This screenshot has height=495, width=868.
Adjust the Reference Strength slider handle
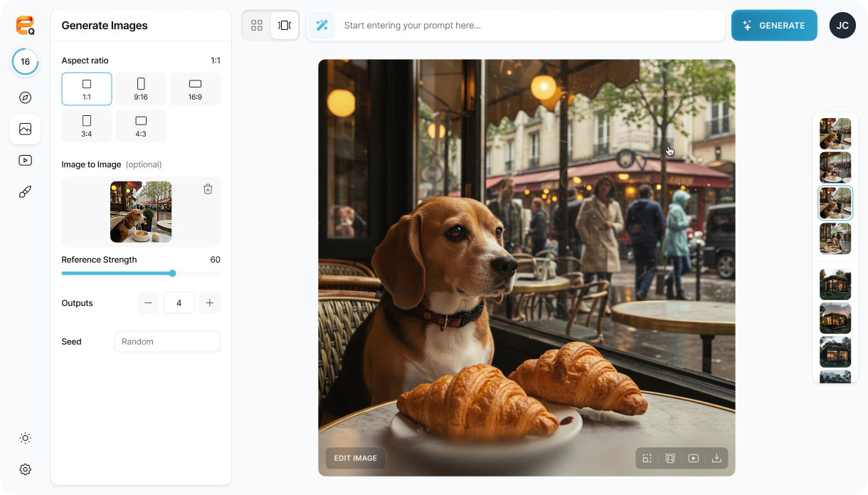click(x=172, y=273)
